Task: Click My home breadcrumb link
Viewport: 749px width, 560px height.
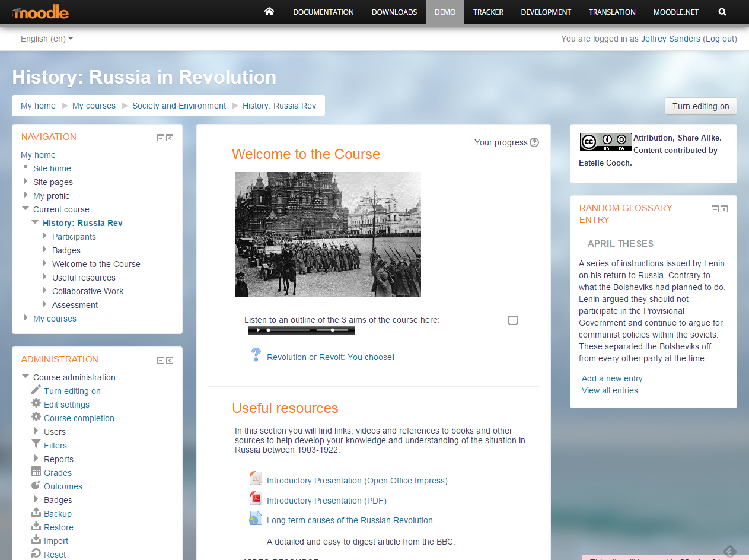Action: point(38,106)
